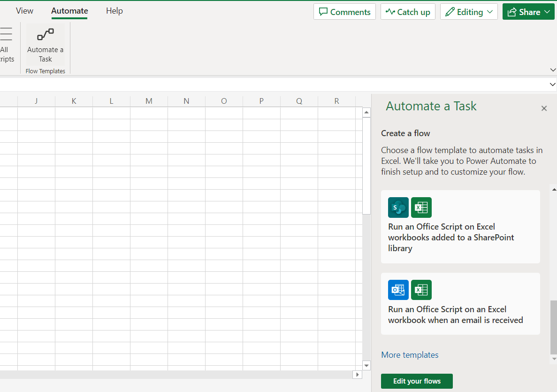Select column M header
Image resolution: width=557 pixels, height=392 pixels.
149,101
